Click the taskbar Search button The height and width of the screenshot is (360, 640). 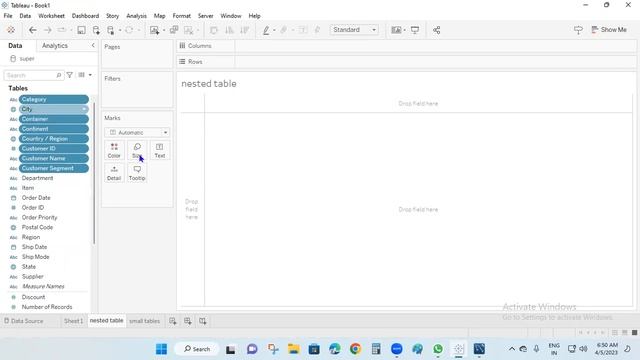coord(197,349)
